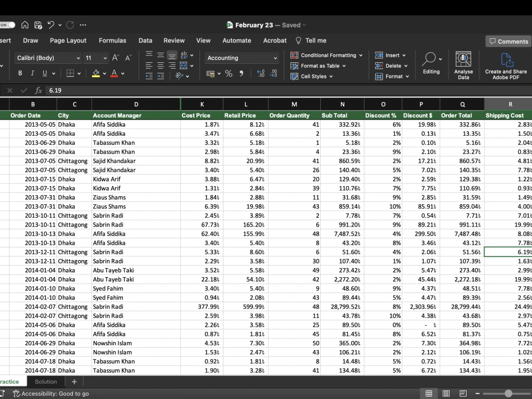Click the formula bar showing 6.19

pos(288,90)
